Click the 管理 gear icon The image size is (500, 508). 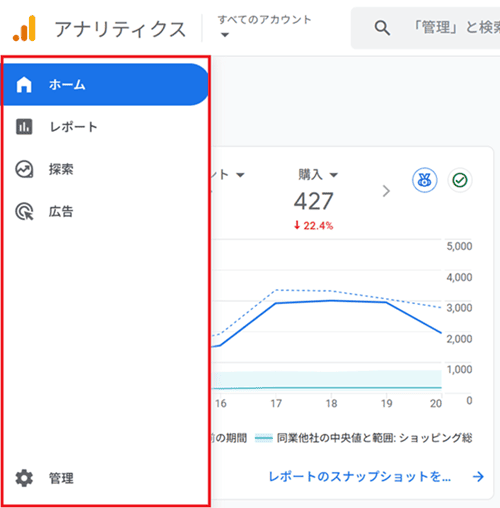click(x=24, y=478)
